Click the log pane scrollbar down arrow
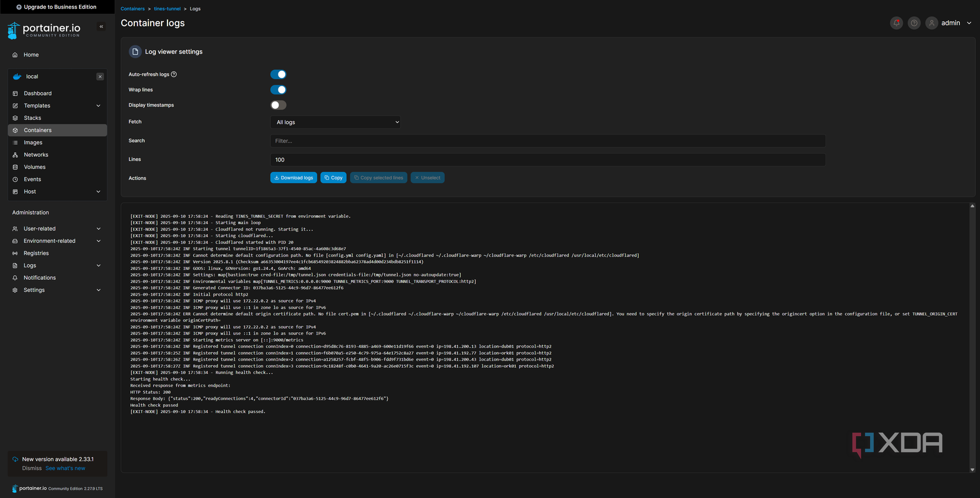 pos(972,469)
